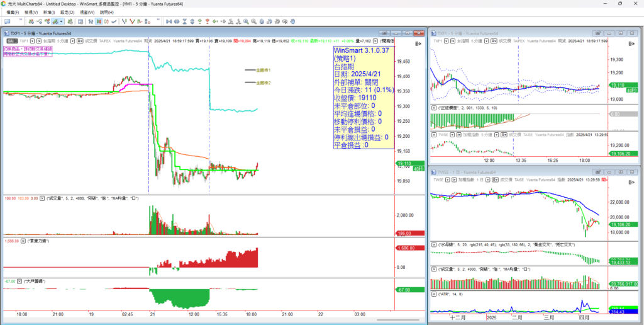Open the 檔案(F) menu
This screenshot has height=325, width=644.
coord(13,13)
